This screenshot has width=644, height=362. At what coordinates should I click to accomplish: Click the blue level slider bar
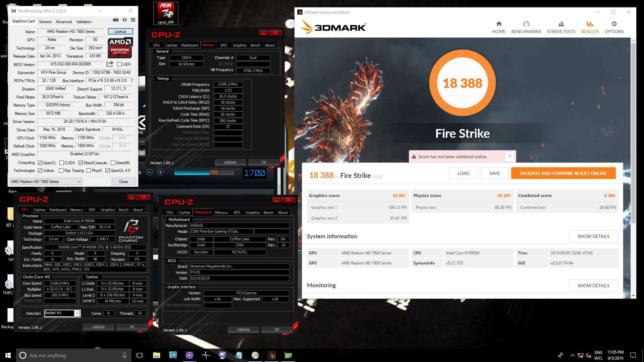[204, 173]
